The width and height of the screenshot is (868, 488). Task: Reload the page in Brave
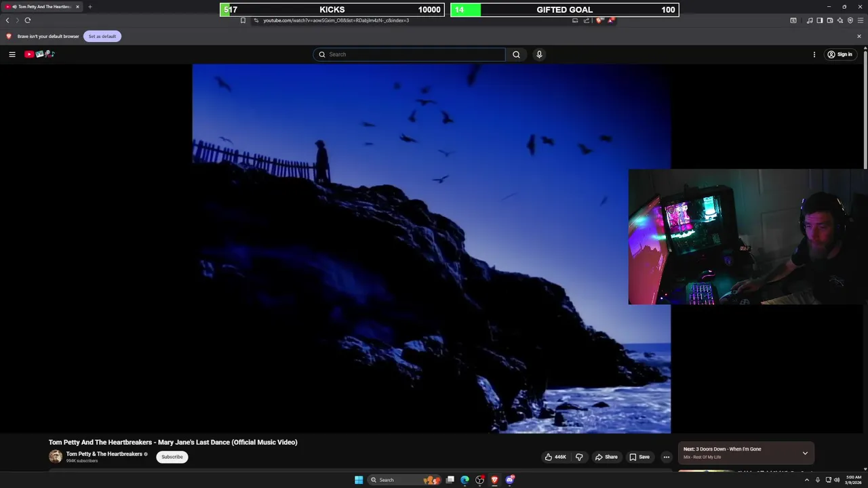click(28, 20)
